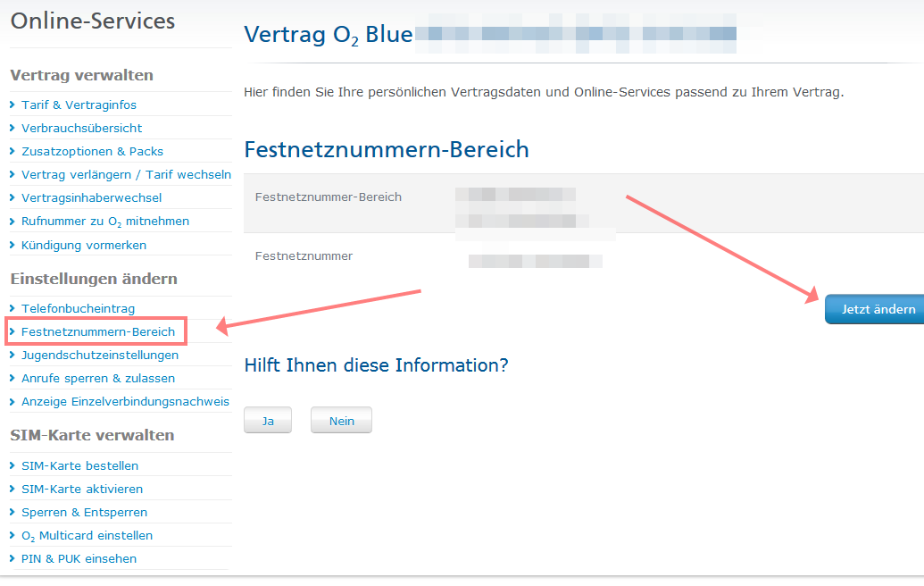Viewport: 924px width, 586px height.
Task: Open Tarif & Vertraginfos link
Action: point(79,105)
